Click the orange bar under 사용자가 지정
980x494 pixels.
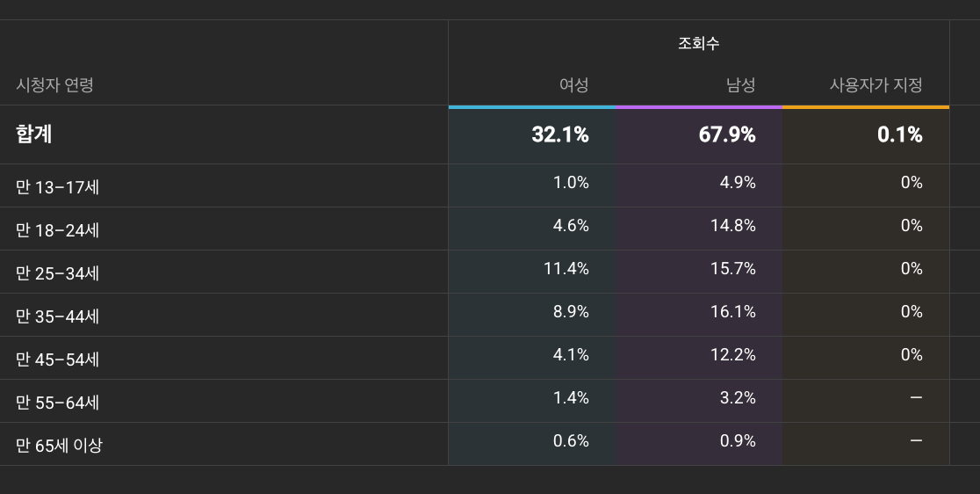866,107
